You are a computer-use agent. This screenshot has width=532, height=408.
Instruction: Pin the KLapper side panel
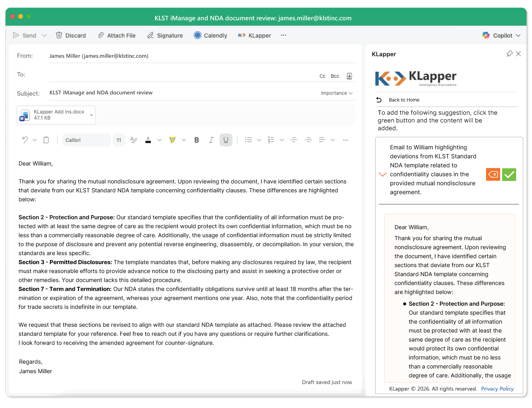pyautogui.click(x=509, y=54)
